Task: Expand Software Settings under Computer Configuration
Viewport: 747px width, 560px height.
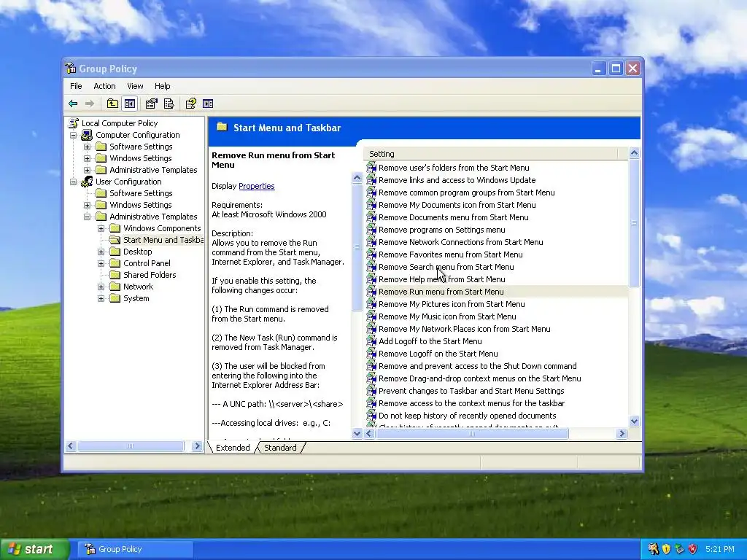Action: click(x=88, y=147)
